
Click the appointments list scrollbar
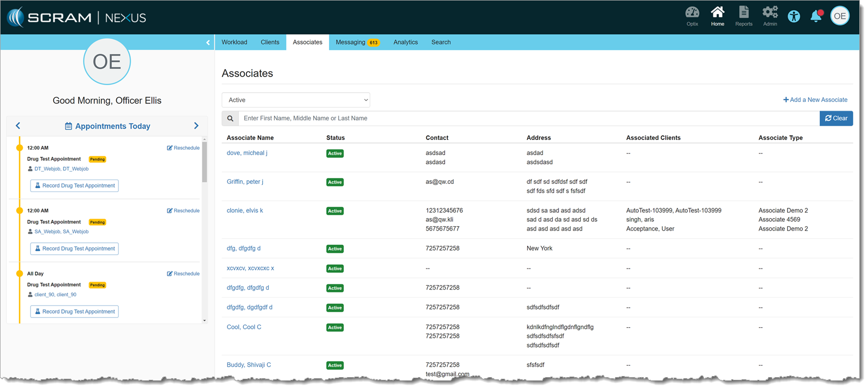pyautogui.click(x=205, y=163)
